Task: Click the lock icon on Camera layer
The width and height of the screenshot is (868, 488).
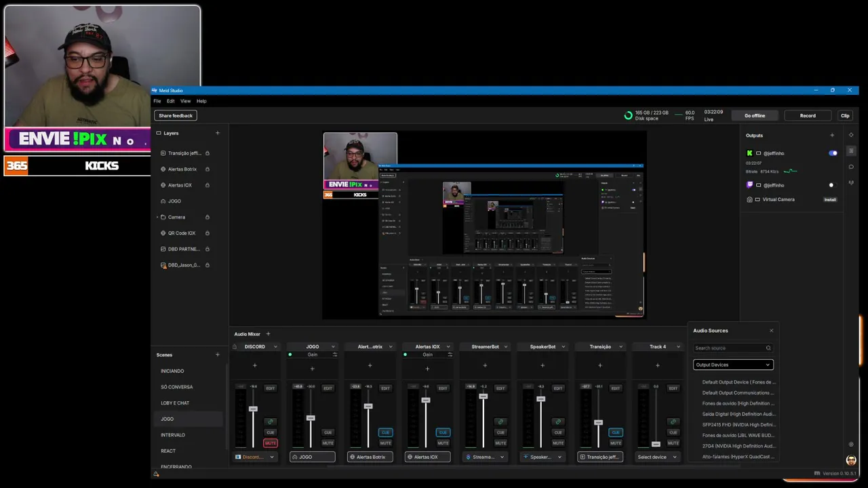Action: point(208,217)
